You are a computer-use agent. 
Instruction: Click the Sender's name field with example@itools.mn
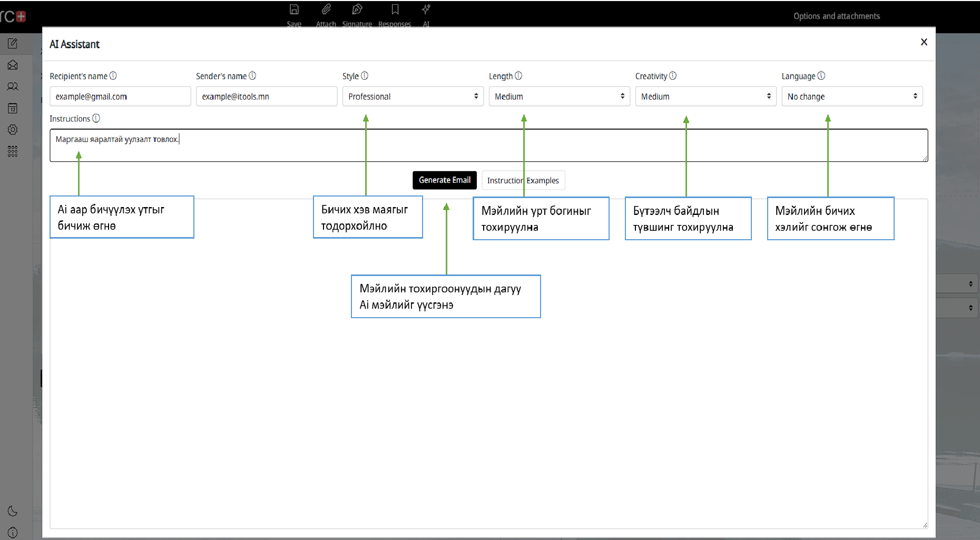tap(267, 96)
